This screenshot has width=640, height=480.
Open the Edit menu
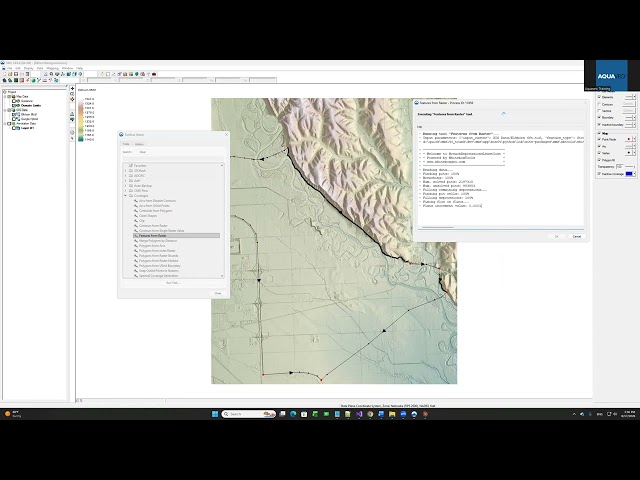[x=18, y=68]
